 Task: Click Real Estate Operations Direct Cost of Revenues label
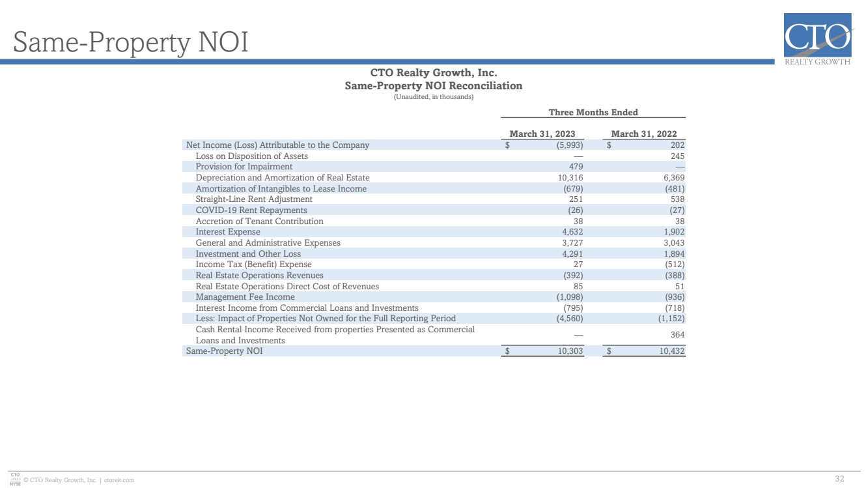287,287
